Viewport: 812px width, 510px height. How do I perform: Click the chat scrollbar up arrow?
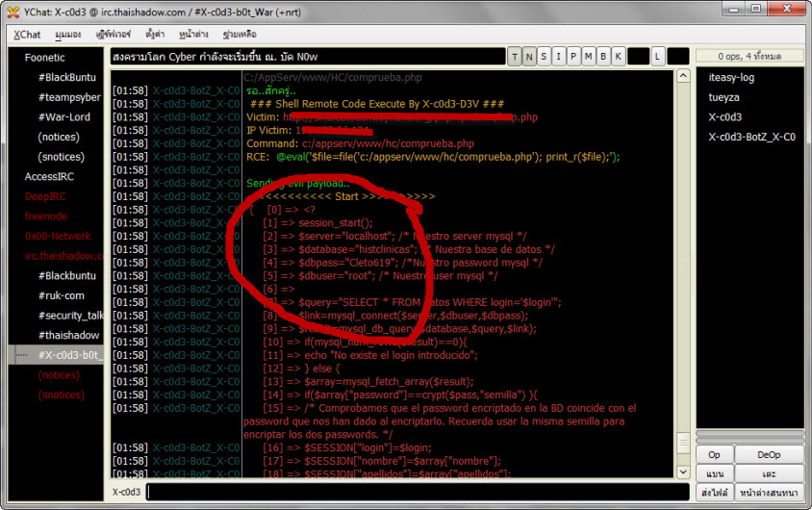pos(684,76)
